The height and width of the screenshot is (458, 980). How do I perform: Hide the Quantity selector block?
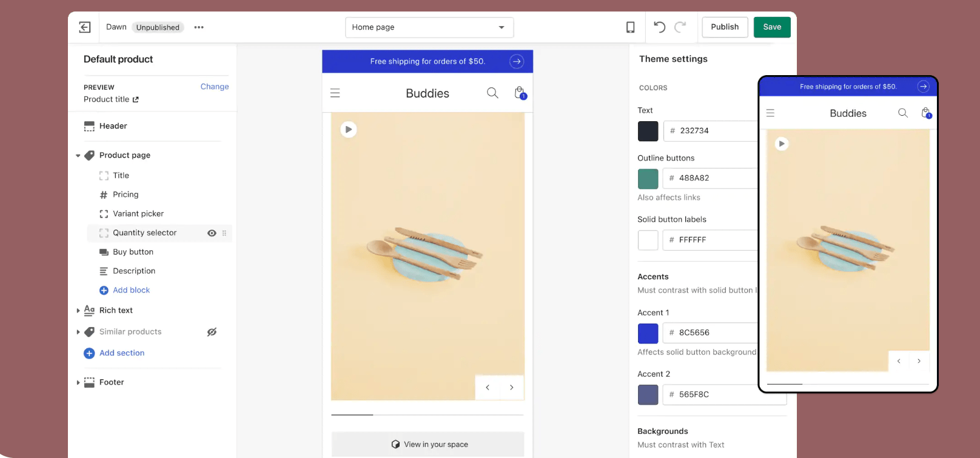click(212, 233)
